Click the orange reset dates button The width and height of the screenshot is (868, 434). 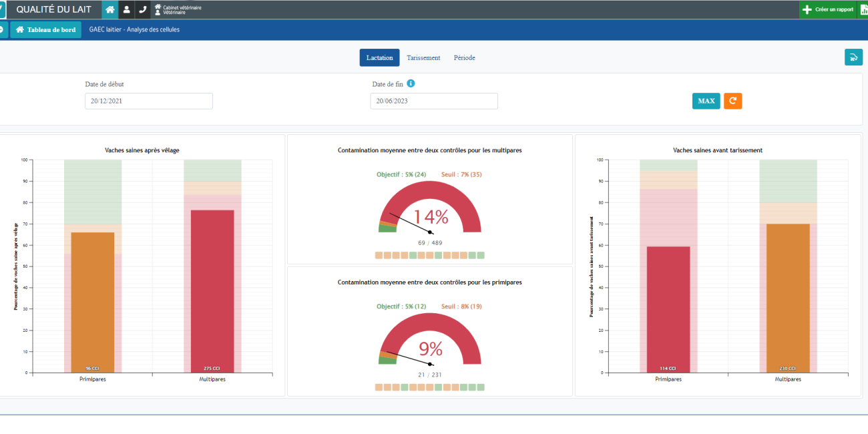coord(732,101)
